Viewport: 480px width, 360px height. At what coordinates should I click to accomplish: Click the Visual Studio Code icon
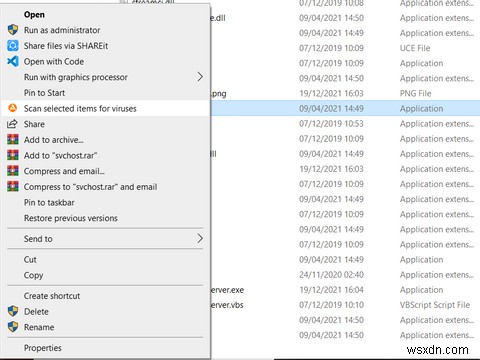pyautogui.click(x=13, y=61)
